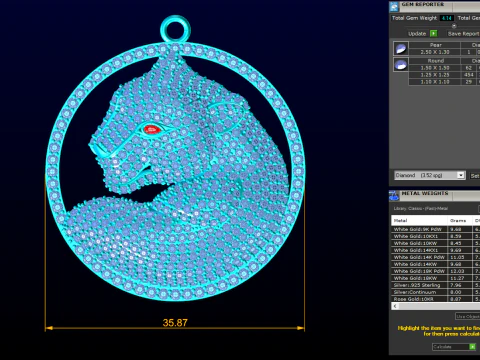Viewport: 480px width, 360px height.
Task: Select the Round gem shape thumbnail
Action: pos(401,64)
